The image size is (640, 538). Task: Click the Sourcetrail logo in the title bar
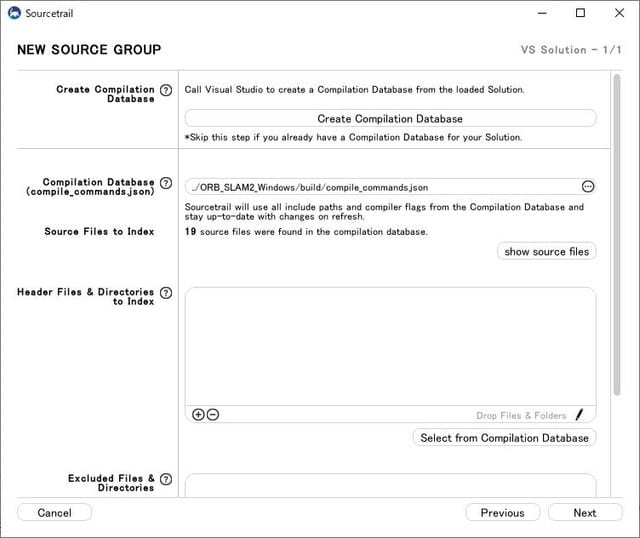pyautogui.click(x=14, y=13)
